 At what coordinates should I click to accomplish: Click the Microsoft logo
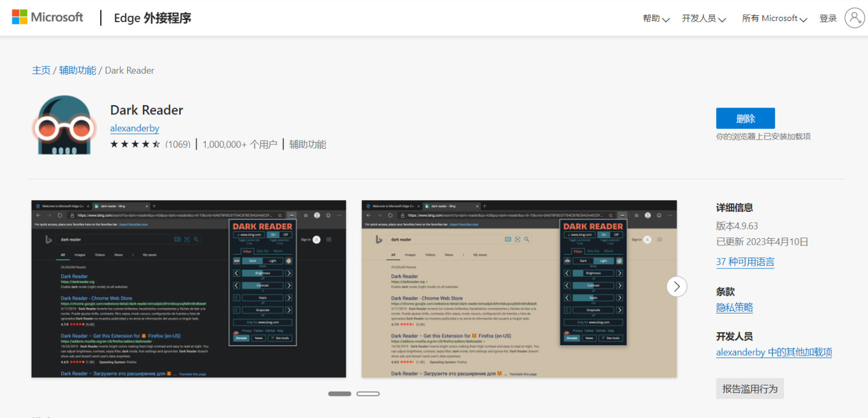pyautogui.click(x=48, y=18)
